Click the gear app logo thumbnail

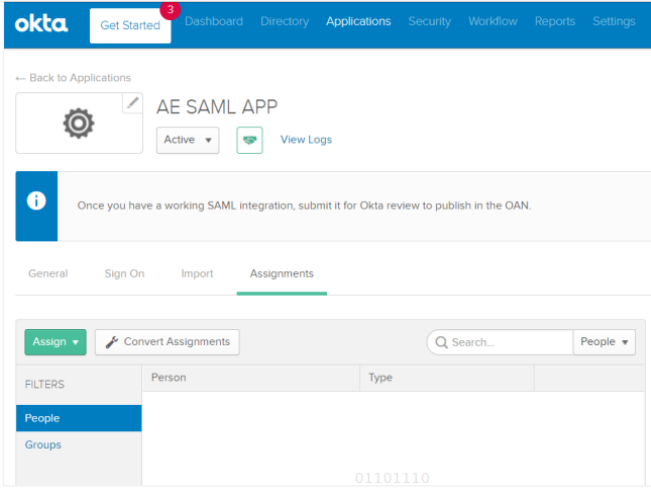click(79, 123)
